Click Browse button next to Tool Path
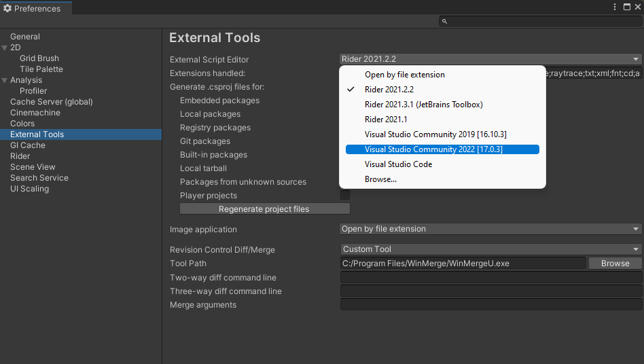Screen dimensions: 644x364 point(615,263)
